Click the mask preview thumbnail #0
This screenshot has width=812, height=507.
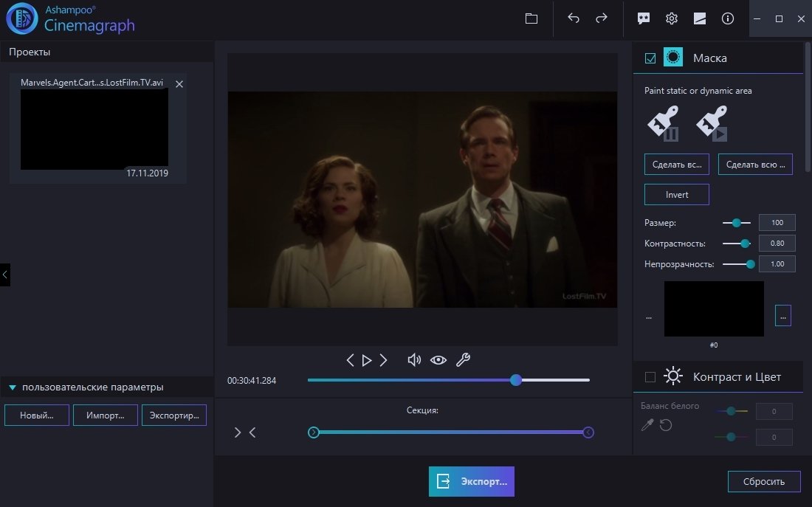coord(714,308)
